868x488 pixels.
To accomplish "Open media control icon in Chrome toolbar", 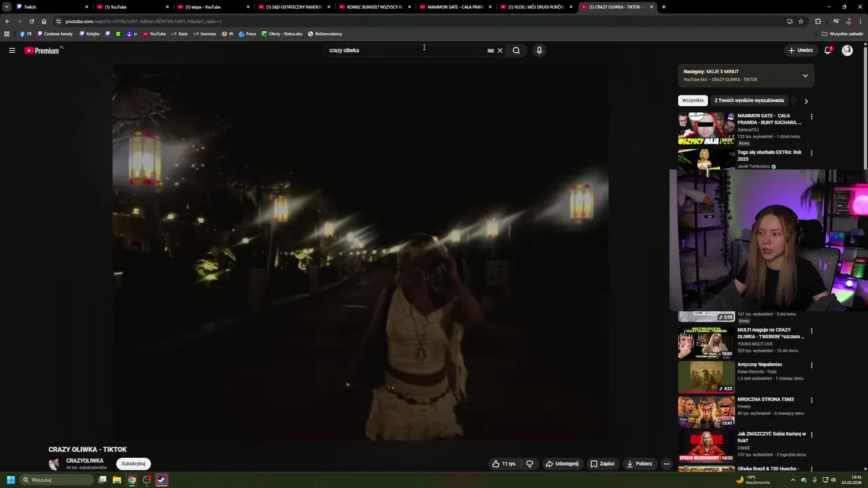I will (835, 21).
